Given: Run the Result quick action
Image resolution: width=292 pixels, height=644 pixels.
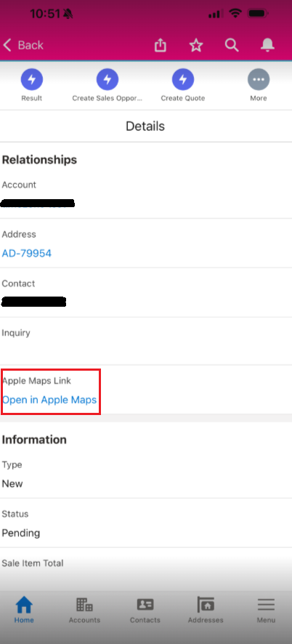Looking at the screenshot, I should click(32, 79).
